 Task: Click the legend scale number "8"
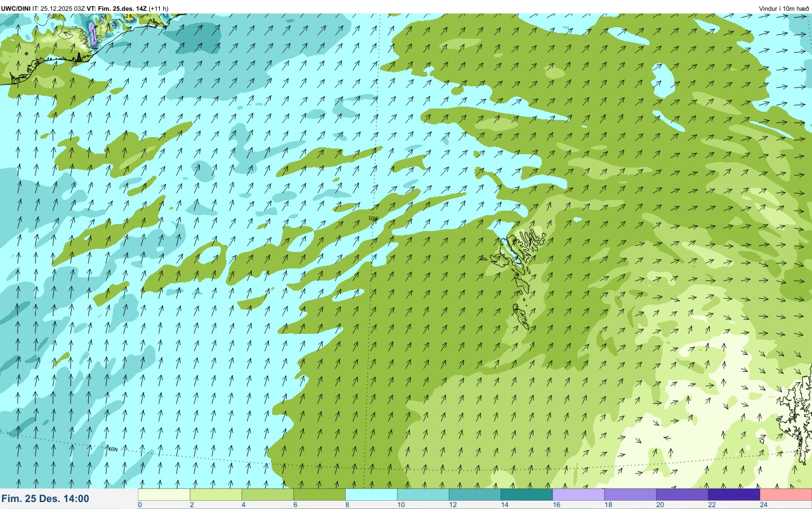(x=346, y=505)
